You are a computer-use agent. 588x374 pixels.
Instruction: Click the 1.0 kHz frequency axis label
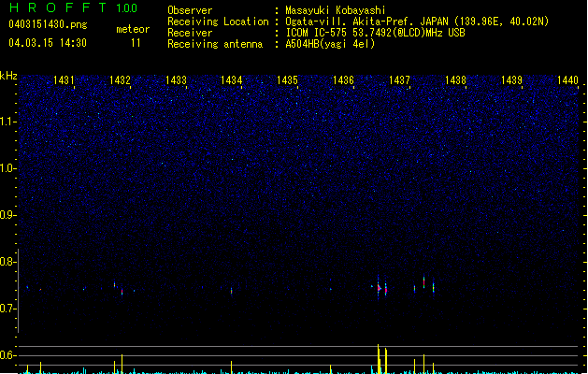click(7, 168)
